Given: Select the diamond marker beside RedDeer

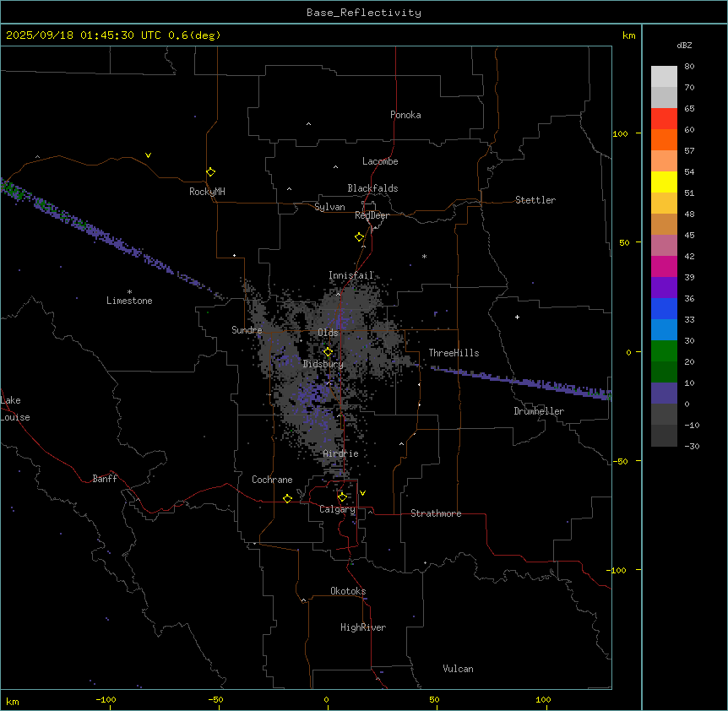Looking at the screenshot, I should [359, 236].
